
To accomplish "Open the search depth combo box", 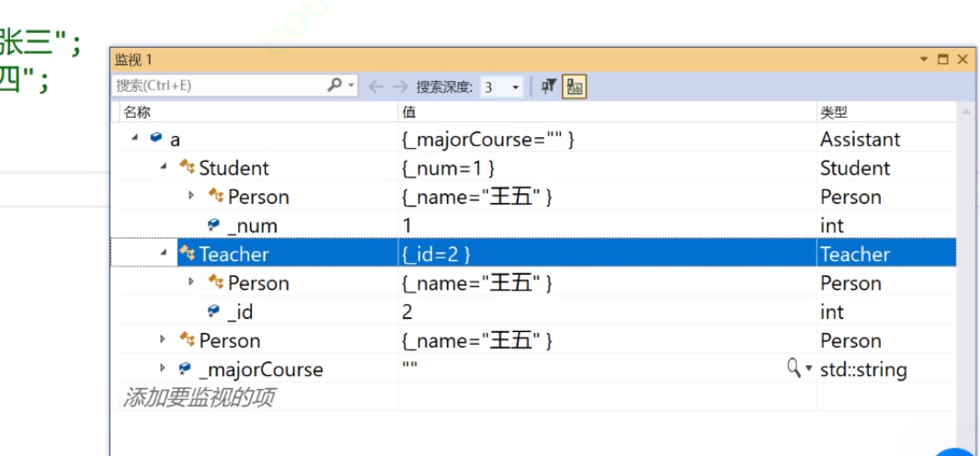I will click(501, 87).
